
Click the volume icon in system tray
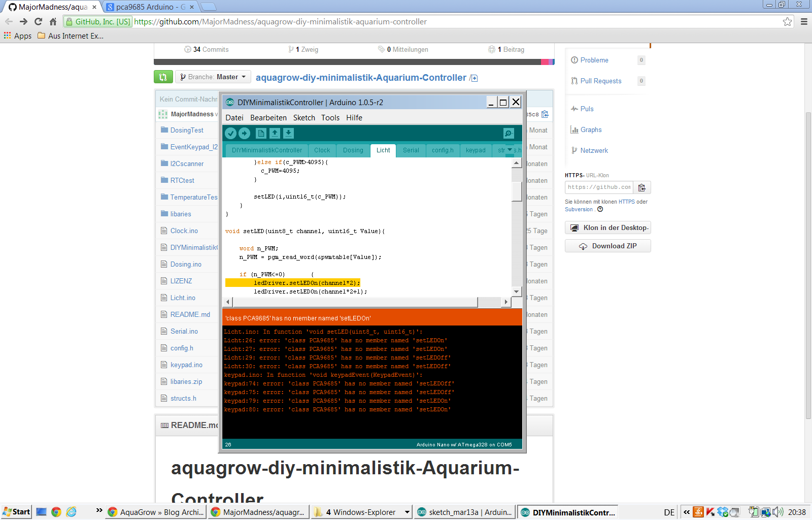(x=778, y=512)
